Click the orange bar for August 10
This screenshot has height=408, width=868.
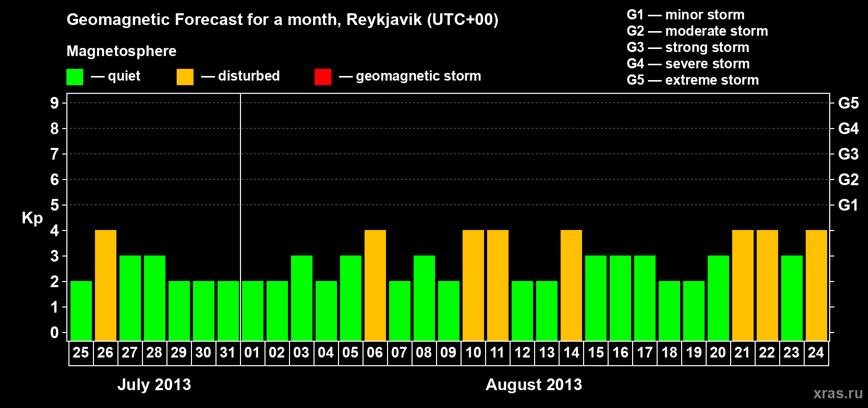pos(473,285)
